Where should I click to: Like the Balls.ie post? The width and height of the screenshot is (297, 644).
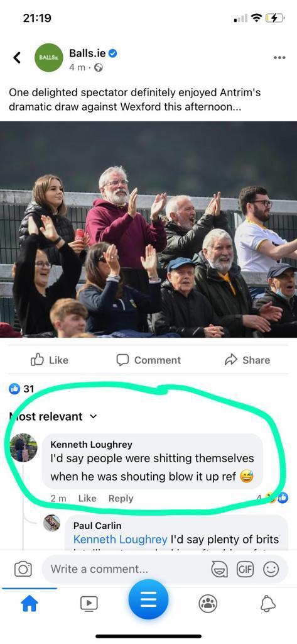(50, 360)
